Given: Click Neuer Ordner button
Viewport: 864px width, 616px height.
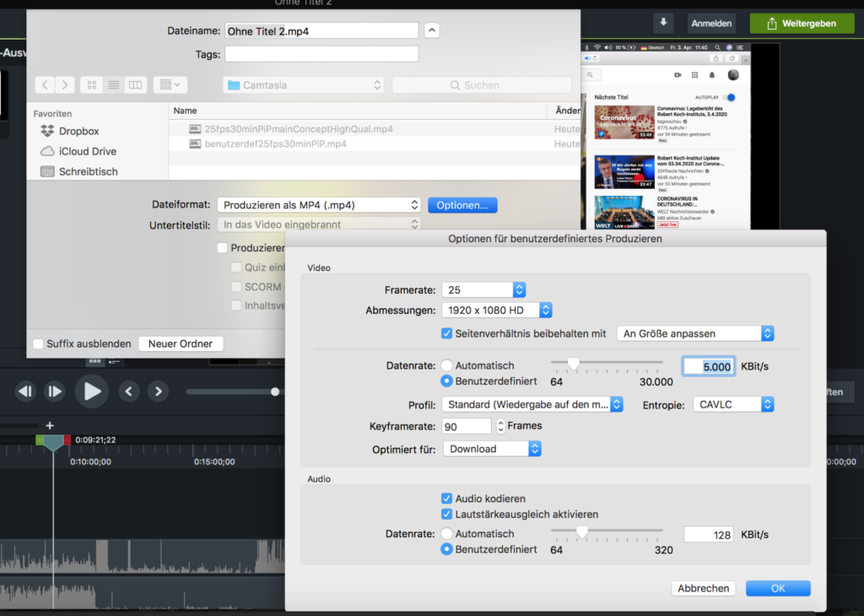Looking at the screenshot, I should tap(181, 343).
